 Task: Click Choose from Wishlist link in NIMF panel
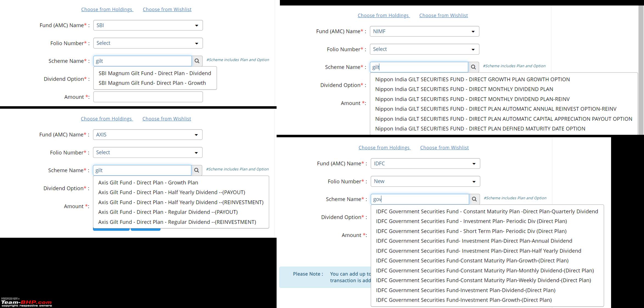pyautogui.click(x=443, y=15)
